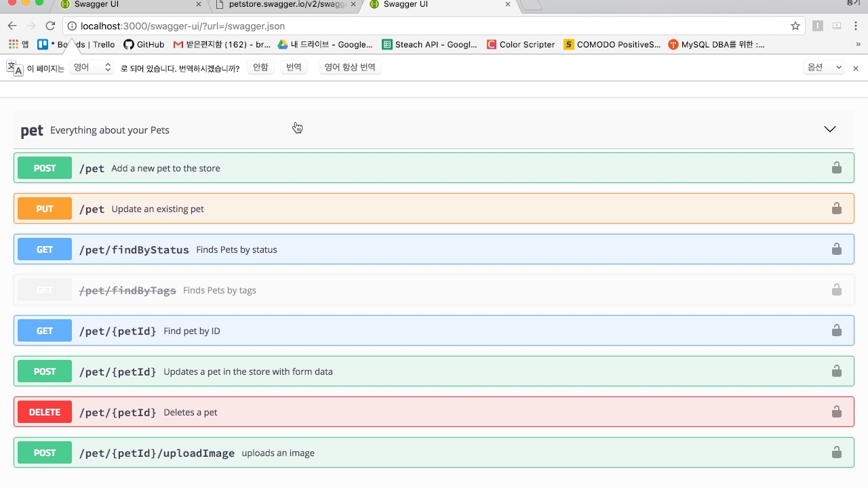
Task: Click lock icon on 'Updates a pet in the store' row
Action: tap(837, 371)
